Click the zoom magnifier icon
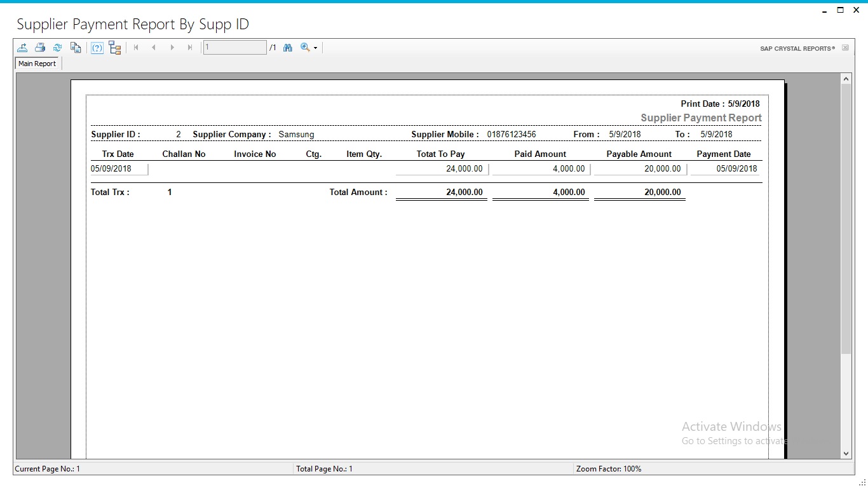Screen dimensions: 868x488 click(304, 47)
